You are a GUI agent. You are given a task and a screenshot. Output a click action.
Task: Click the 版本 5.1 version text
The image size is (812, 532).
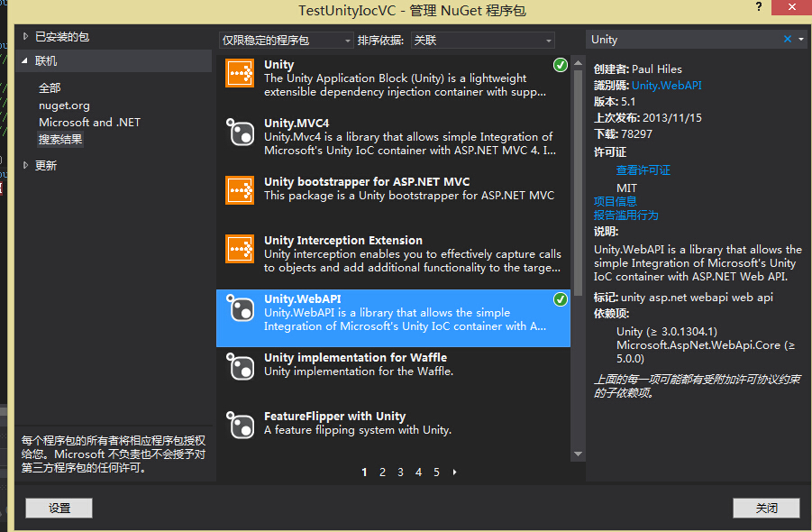click(615, 102)
